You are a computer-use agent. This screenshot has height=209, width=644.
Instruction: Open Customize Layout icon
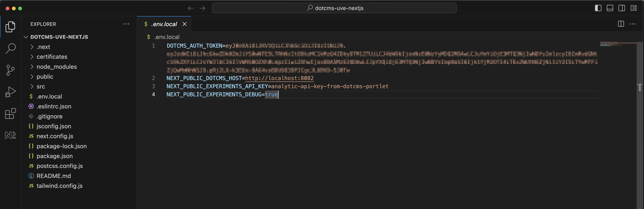(x=633, y=8)
